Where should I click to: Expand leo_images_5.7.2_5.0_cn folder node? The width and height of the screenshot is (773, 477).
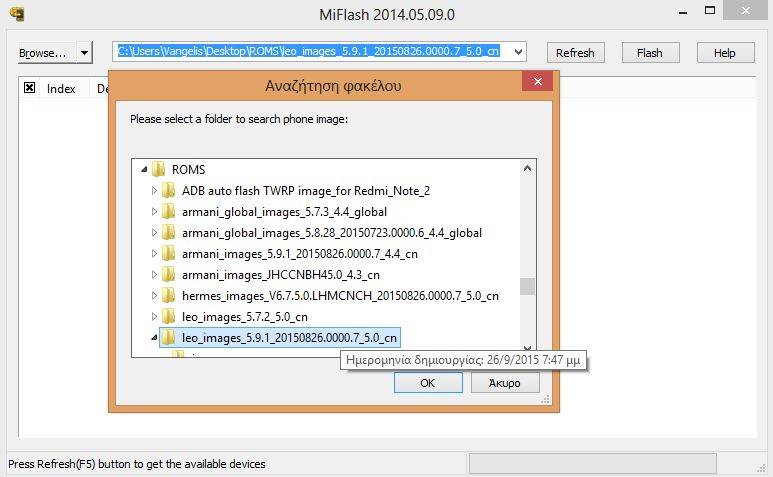pyautogui.click(x=154, y=317)
